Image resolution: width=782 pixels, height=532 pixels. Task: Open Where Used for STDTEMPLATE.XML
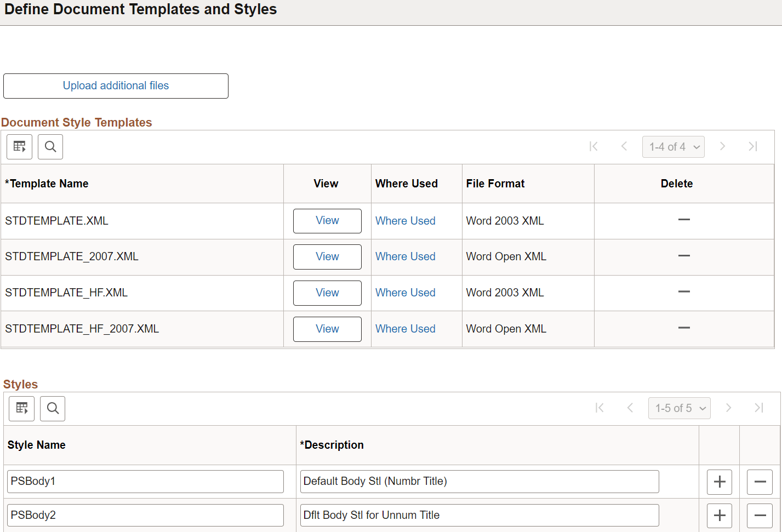click(405, 220)
